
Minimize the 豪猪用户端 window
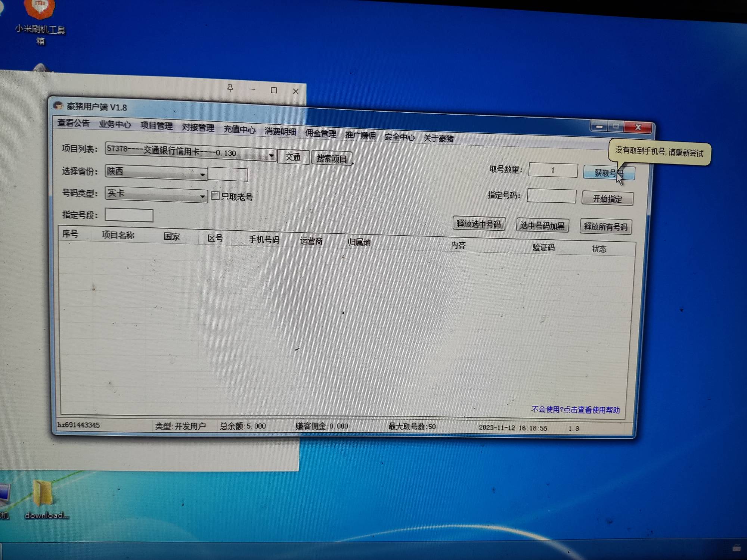point(599,127)
